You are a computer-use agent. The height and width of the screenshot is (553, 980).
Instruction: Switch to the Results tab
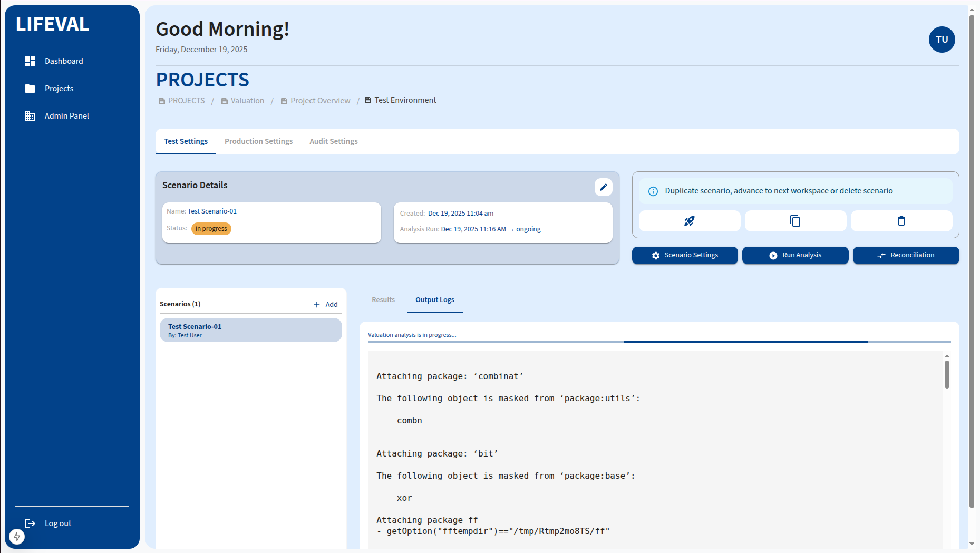click(383, 299)
